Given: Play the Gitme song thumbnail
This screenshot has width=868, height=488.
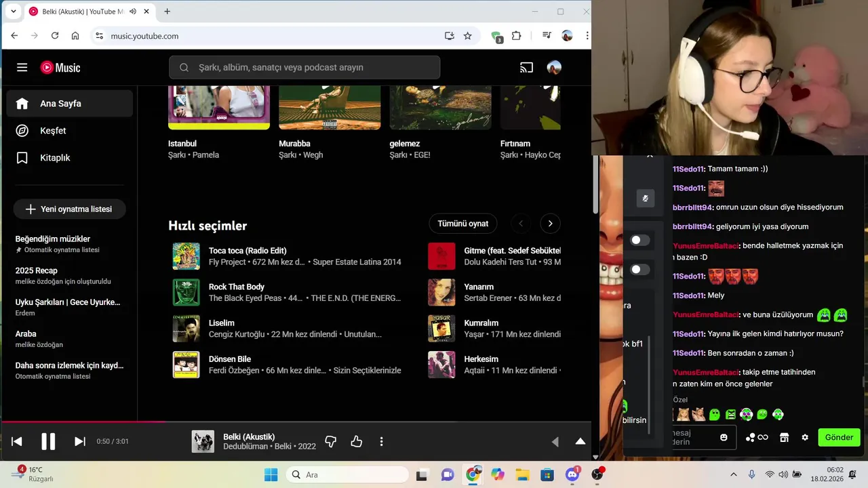Looking at the screenshot, I should 441,256.
